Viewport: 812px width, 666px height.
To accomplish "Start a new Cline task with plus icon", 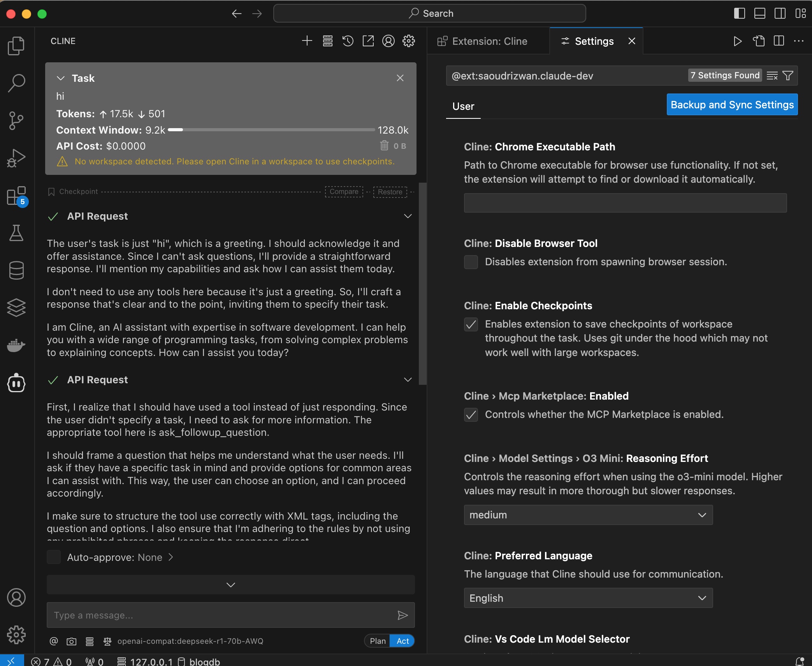I will [307, 41].
